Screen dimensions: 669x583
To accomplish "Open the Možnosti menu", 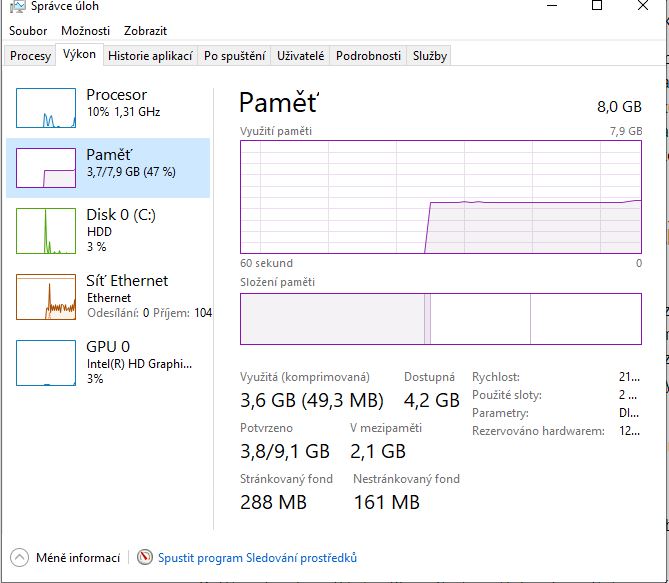I will pyautogui.click(x=85, y=31).
